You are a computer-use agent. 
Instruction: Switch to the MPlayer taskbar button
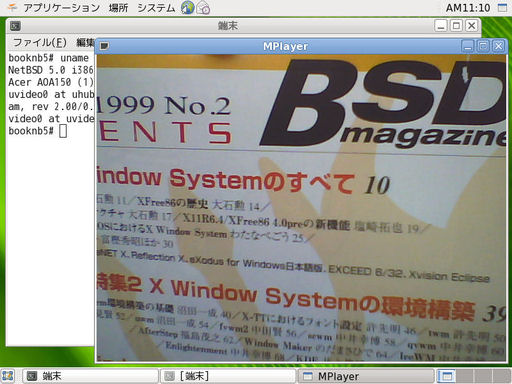366,376
